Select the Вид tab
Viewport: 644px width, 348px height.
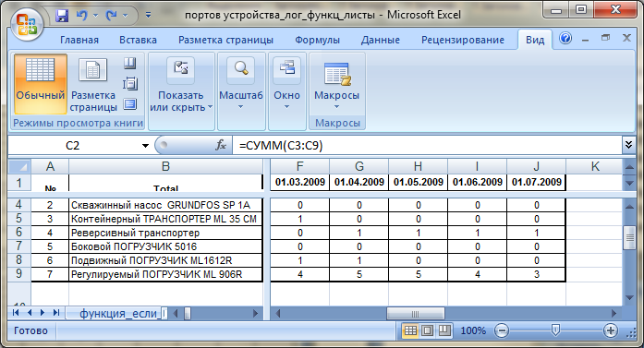[535, 40]
